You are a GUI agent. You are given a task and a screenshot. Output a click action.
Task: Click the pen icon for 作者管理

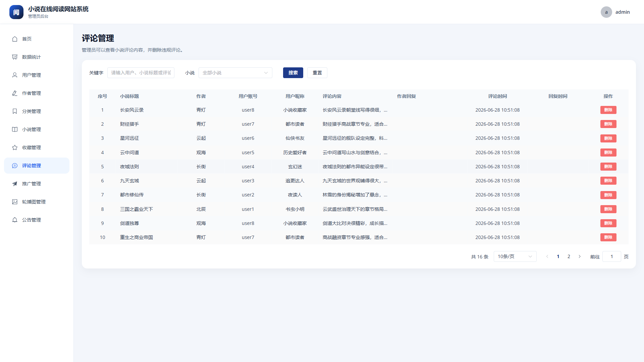15,93
